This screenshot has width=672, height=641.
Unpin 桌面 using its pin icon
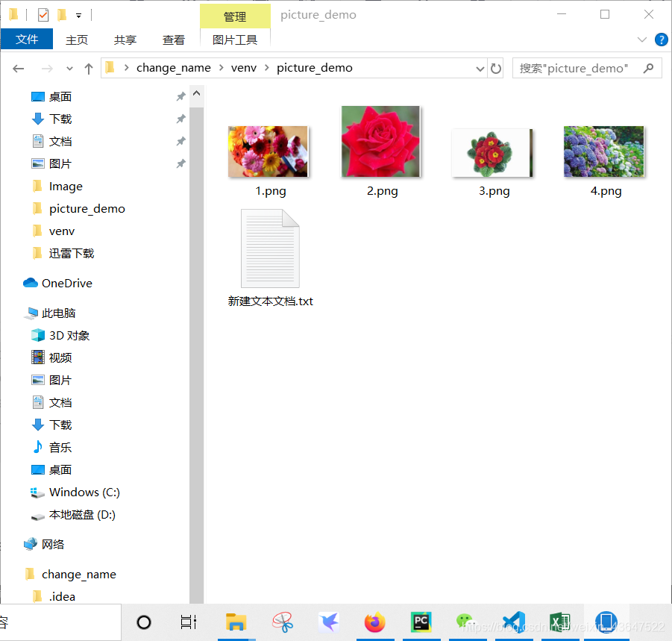click(180, 96)
